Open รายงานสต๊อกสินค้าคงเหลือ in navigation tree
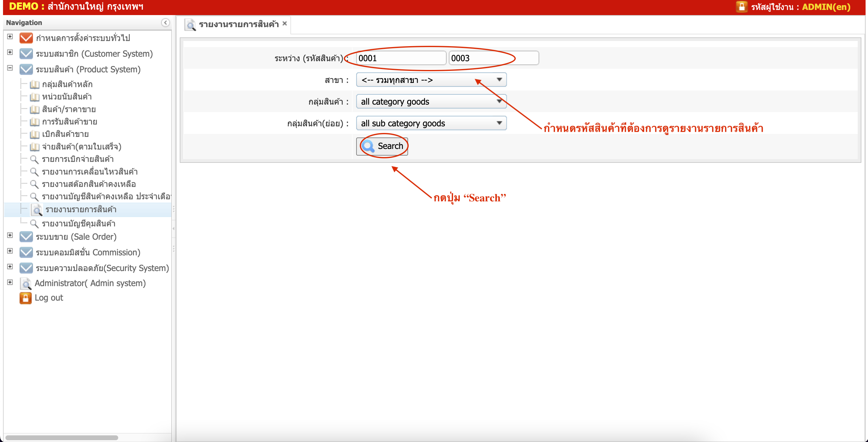The height and width of the screenshot is (442, 868). [89, 184]
